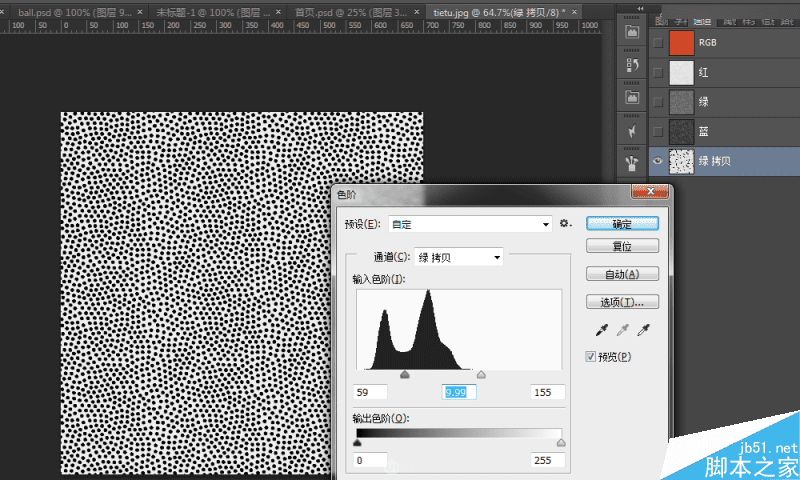Click the input midtone gray slider
This screenshot has width=800, height=480.
(404, 374)
